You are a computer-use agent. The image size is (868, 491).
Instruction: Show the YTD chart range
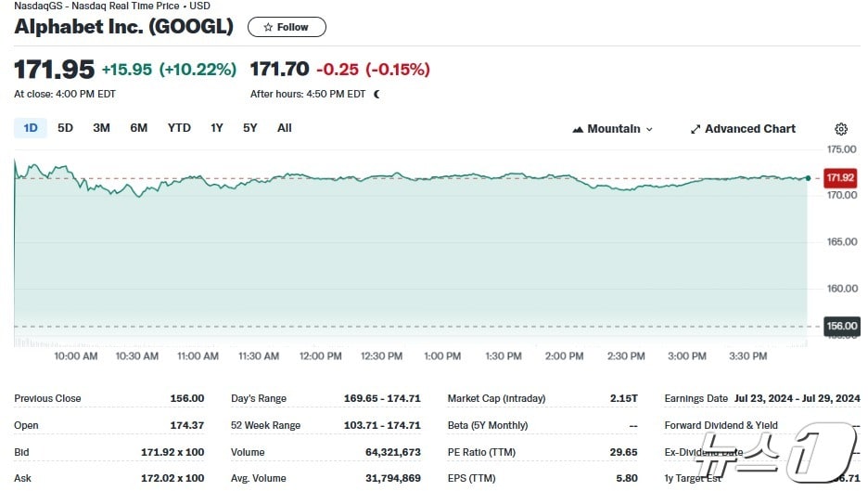179,128
